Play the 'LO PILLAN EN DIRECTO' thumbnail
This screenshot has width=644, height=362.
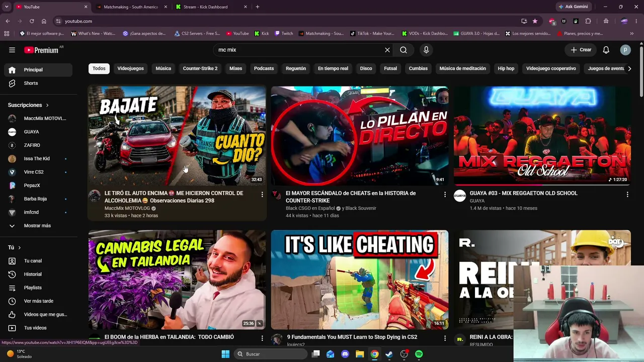tap(360, 136)
